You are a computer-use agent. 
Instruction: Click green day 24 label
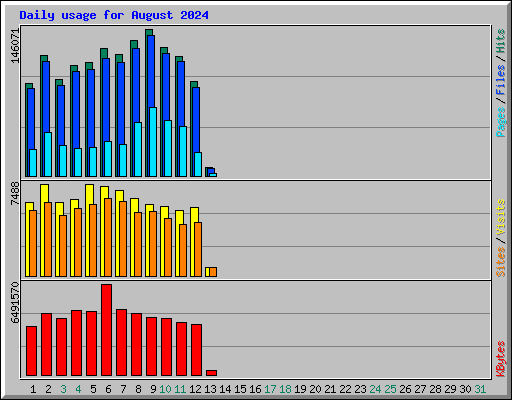pyautogui.click(x=375, y=389)
